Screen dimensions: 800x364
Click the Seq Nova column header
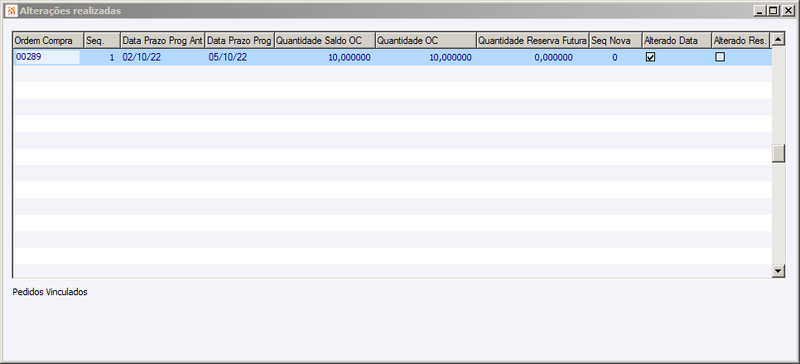pyautogui.click(x=616, y=41)
